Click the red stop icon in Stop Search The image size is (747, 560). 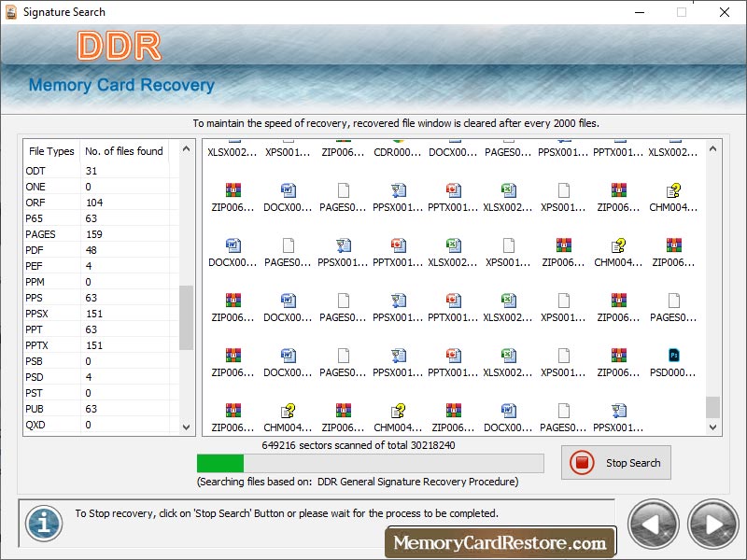(x=582, y=462)
